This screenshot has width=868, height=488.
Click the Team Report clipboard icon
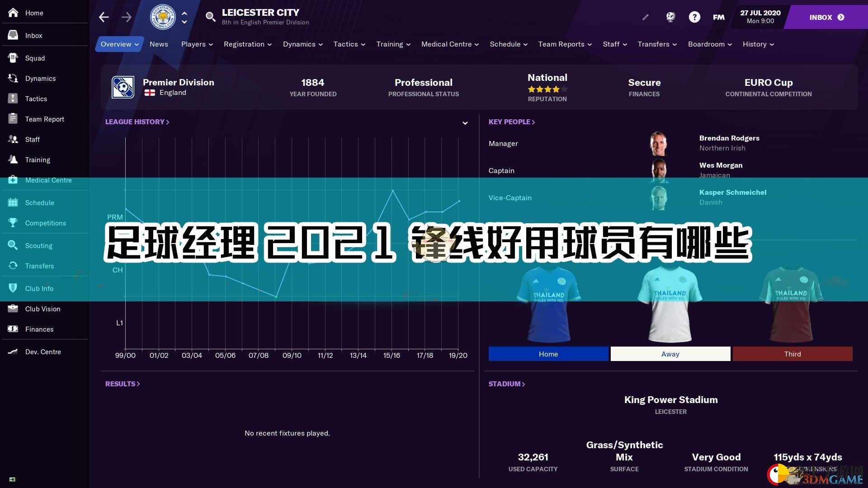(13, 119)
